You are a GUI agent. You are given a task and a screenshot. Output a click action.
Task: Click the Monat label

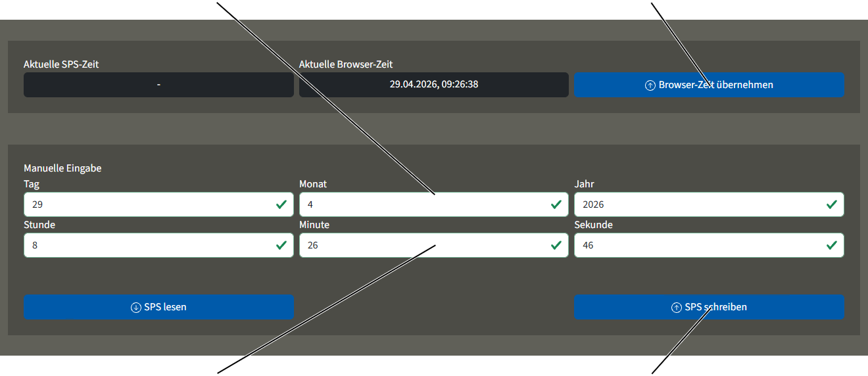pyautogui.click(x=313, y=184)
